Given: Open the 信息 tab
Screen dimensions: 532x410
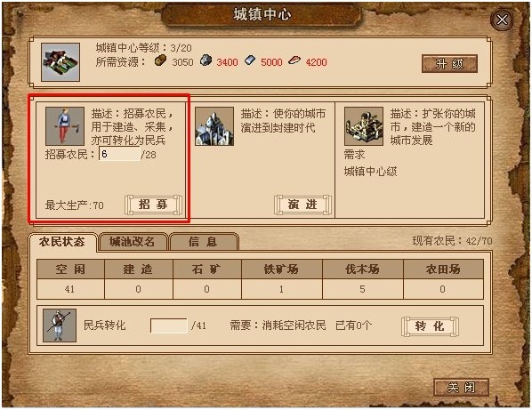Looking at the screenshot, I should 203,242.
